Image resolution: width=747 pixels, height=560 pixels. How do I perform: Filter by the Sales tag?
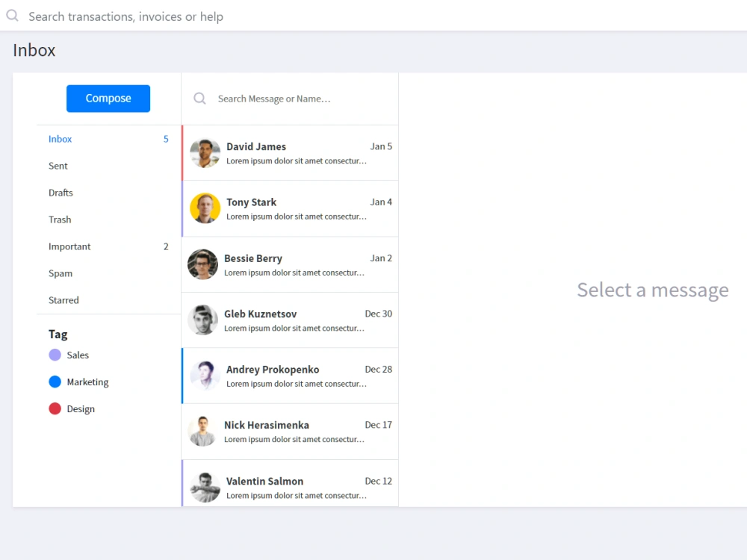pos(69,355)
